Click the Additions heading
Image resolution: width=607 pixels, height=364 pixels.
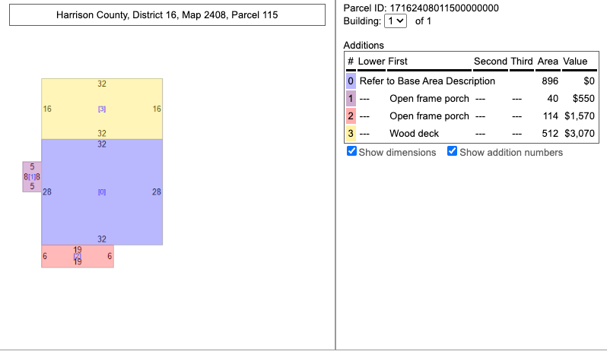point(364,46)
